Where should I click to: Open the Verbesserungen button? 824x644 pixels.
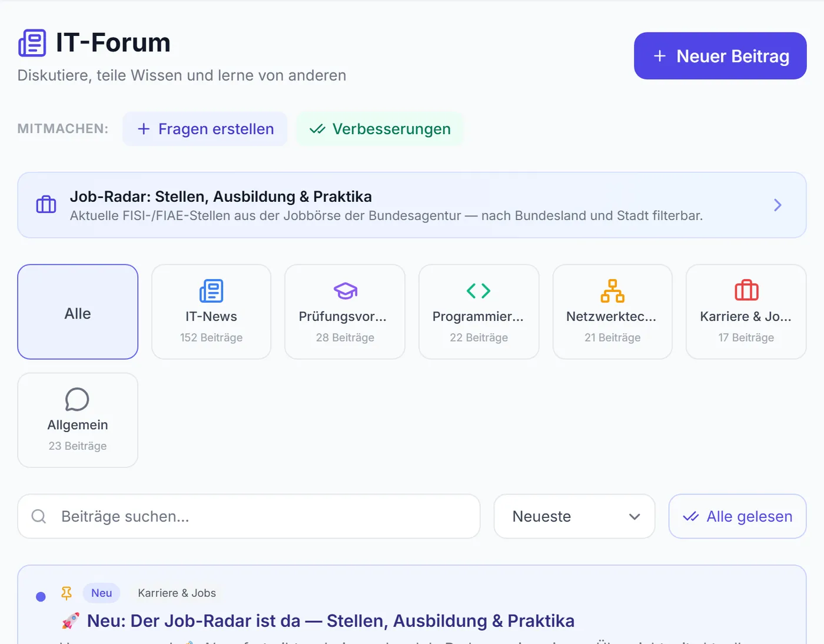point(380,129)
